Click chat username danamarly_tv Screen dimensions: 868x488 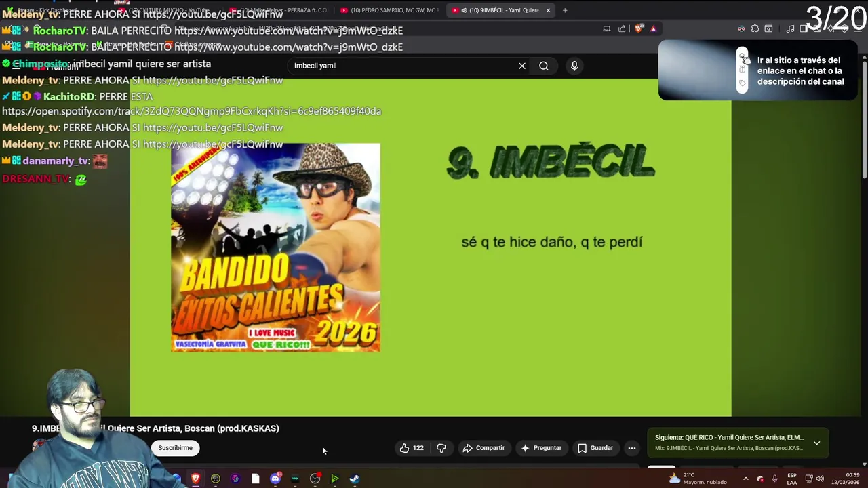(x=56, y=161)
